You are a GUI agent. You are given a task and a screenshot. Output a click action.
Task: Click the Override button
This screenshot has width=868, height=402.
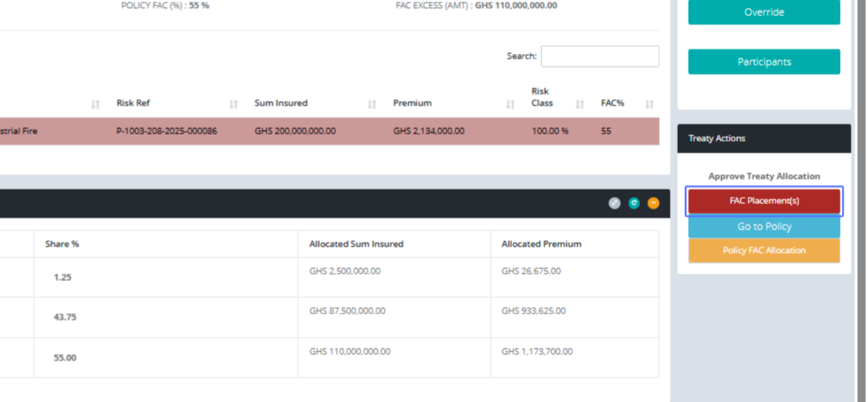pyautogui.click(x=764, y=12)
